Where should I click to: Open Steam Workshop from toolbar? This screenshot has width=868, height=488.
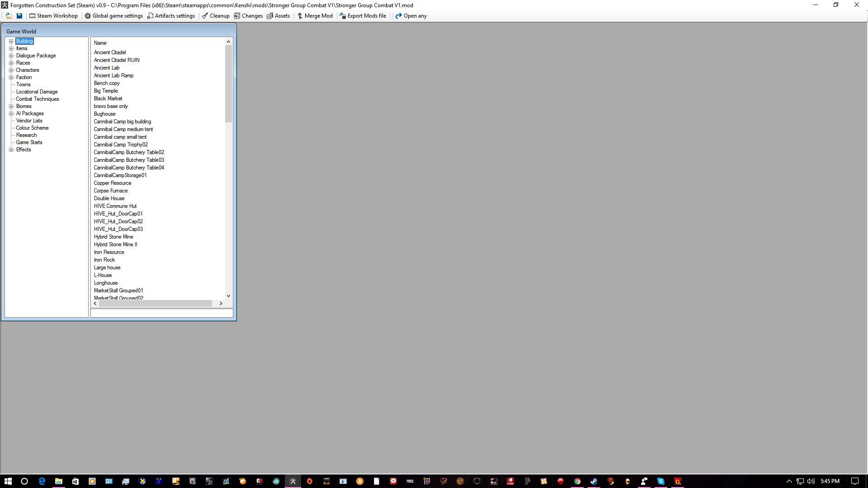[53, 16]
